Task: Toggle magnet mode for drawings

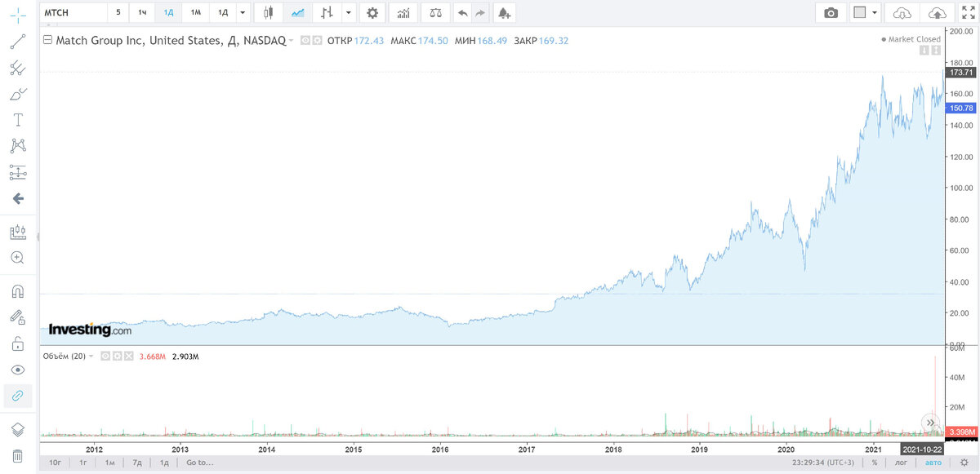Action: point(18,291)
